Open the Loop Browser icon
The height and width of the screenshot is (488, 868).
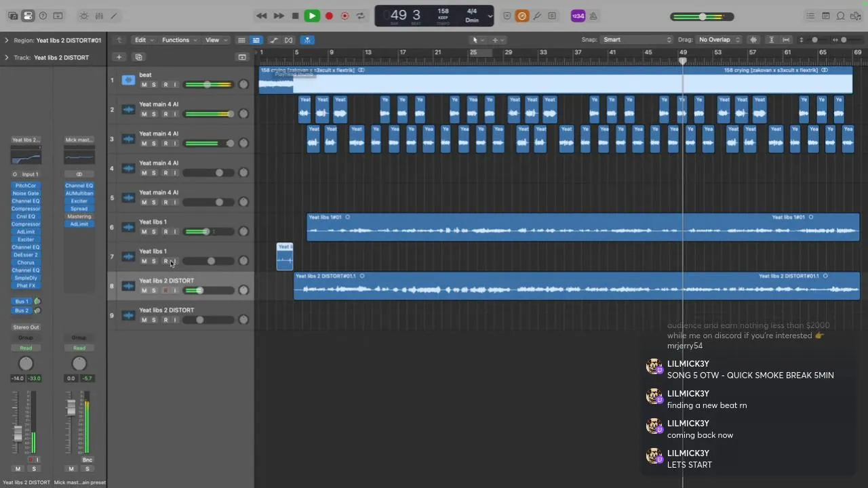click(841, 16)
